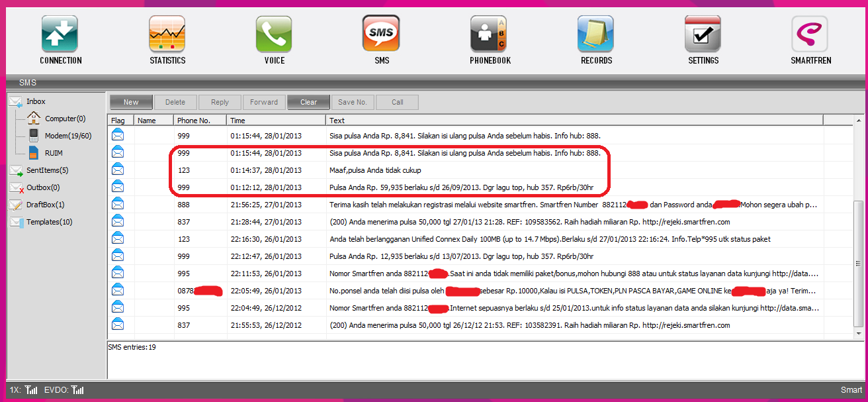Image resolution: width=868 pixels, height=402 pixels.
Task: Click the Modem phone icon in tree
Action: click(x=34, y=136)
